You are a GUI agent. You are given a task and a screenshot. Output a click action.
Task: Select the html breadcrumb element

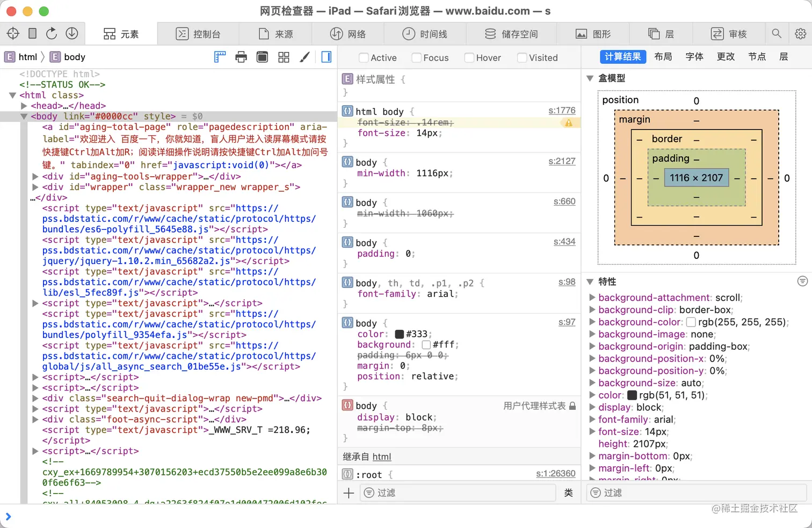pyautogui.click(x=21, y=57)
